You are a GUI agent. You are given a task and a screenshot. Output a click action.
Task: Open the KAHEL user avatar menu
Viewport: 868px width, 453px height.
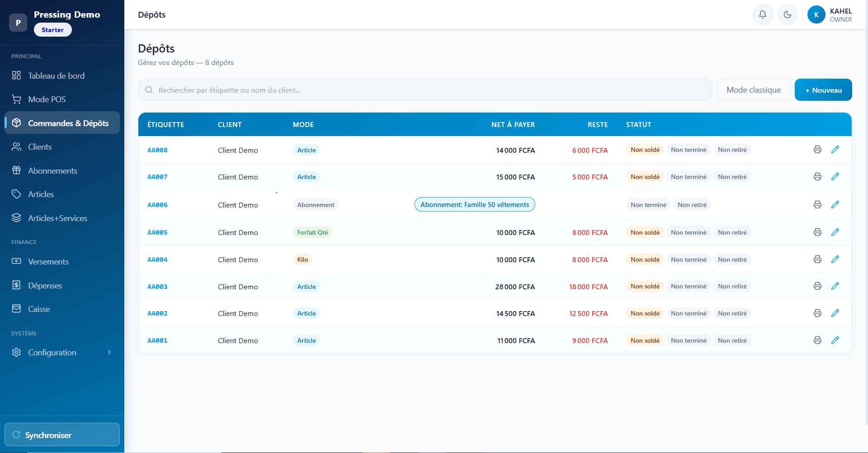[816, 15]
